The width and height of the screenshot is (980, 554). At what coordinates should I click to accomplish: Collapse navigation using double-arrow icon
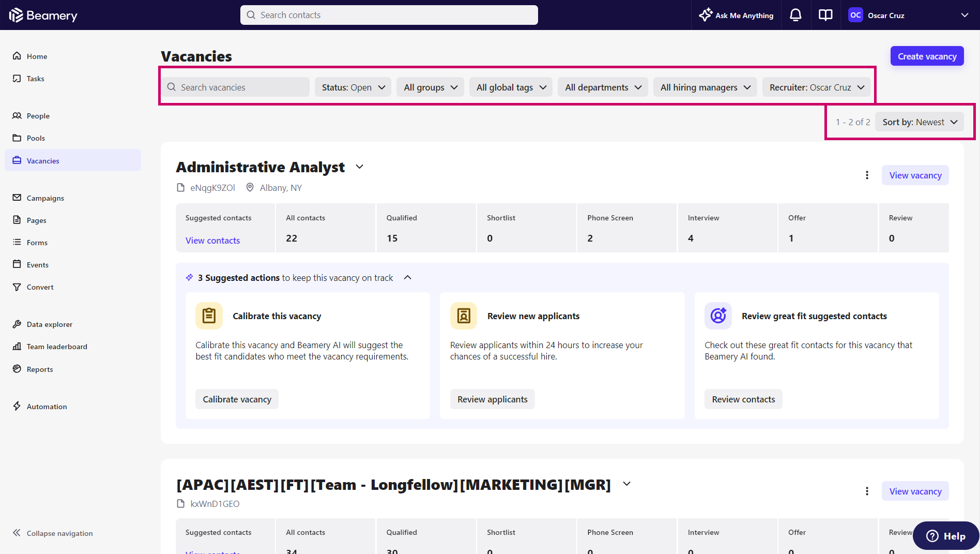[17, 533]
